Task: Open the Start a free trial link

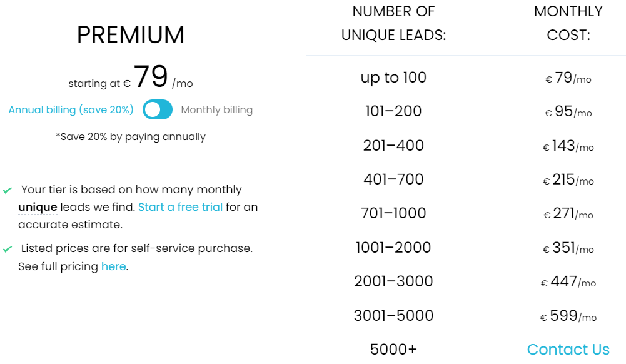Action: coord(181,207)
